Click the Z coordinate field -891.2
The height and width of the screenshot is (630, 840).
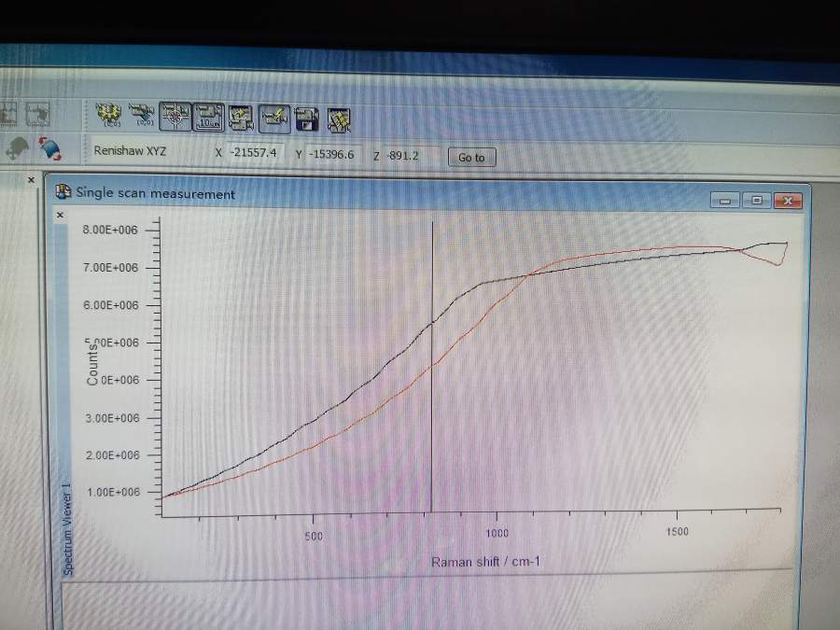412,156
